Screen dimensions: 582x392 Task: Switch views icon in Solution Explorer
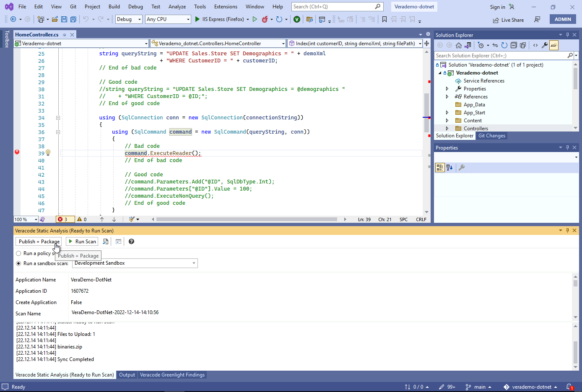pyautogui.click(x=468, y=45)
